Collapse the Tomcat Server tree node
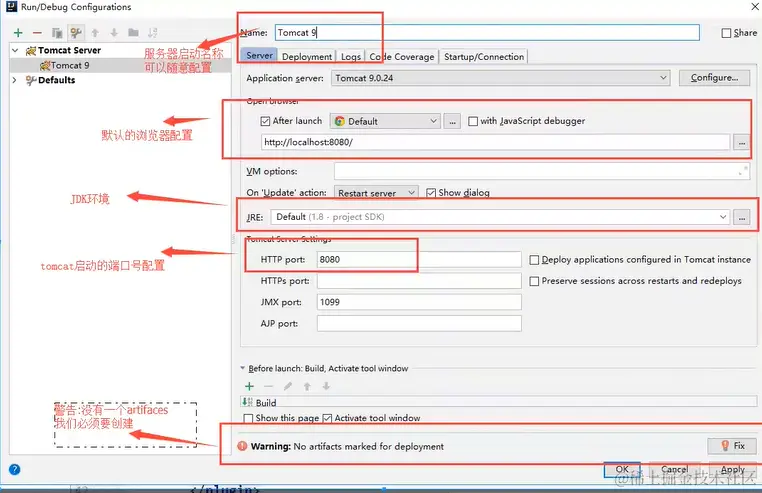Image resolution: width=762 pixels, height=493 pixels. pyautogui.click(x=15, y=51)
